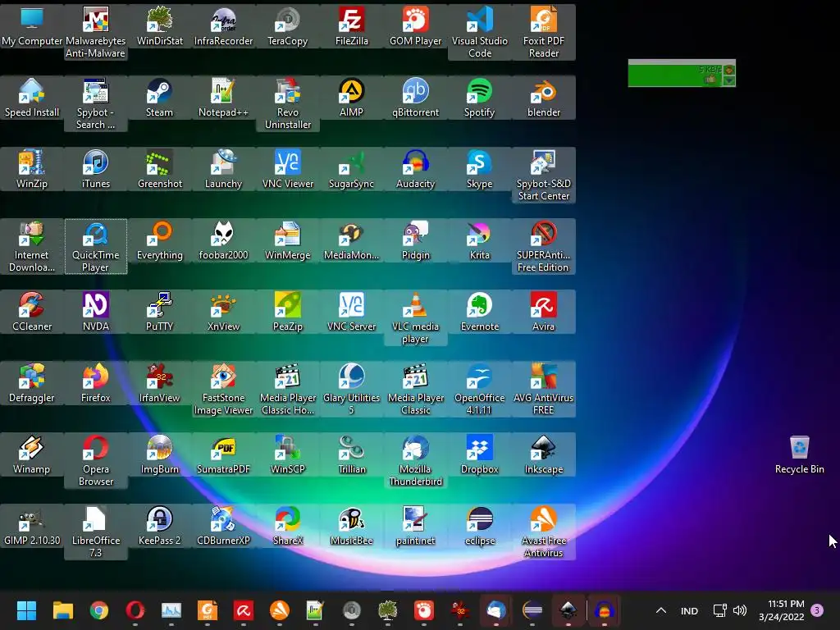Select the MusicBee desktop icon
The image size is (840, 630).
tap(351, 526)
